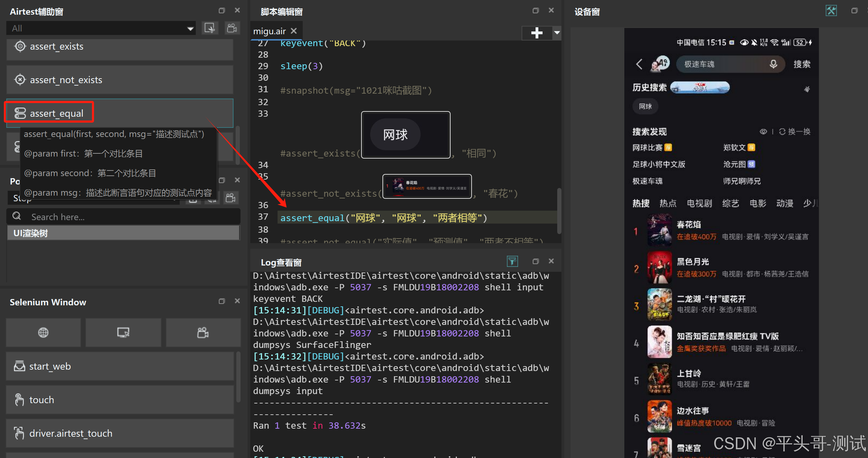Open the dropdown arrow beside the plus button
868x458 pixels.
coord(557,32)
